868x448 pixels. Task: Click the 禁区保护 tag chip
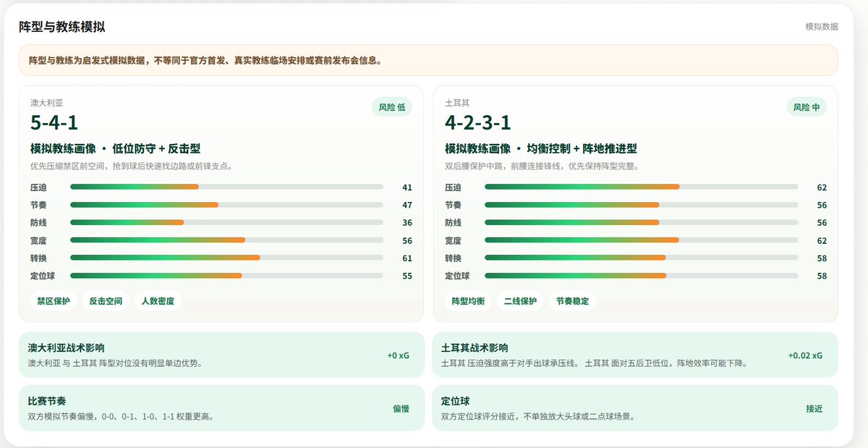tap(54, 301)
